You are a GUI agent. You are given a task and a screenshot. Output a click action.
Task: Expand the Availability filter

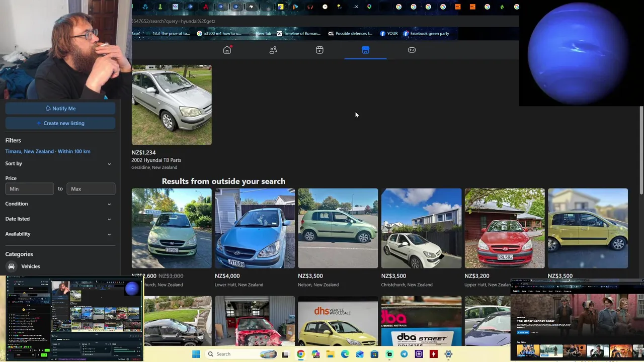click(x=59, y=234)
